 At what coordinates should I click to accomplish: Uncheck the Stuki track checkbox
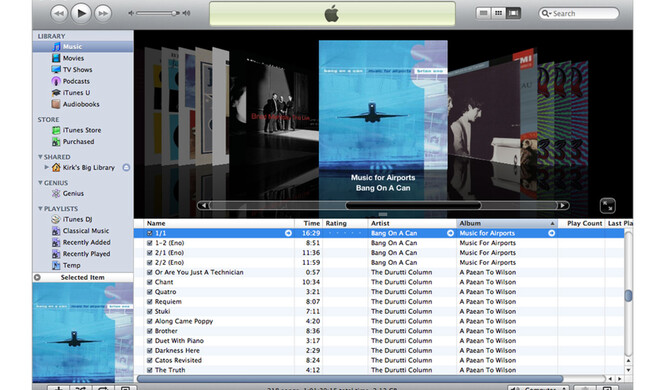click(x=149, y=311)
